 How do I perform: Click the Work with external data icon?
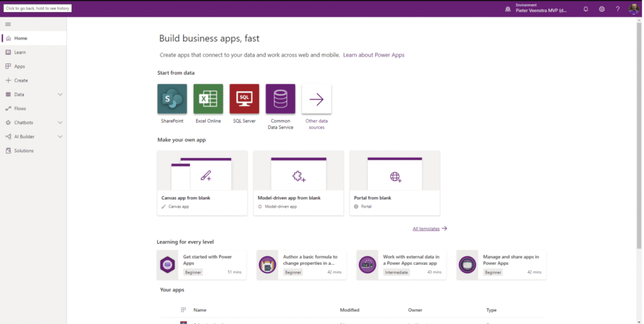pyautogui.click(x=367, y=265)
